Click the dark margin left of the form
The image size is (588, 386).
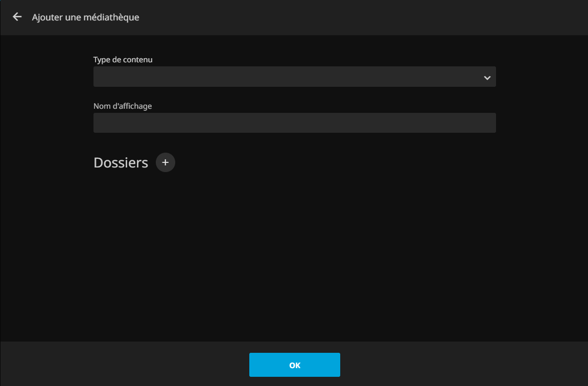click(46, 179)
